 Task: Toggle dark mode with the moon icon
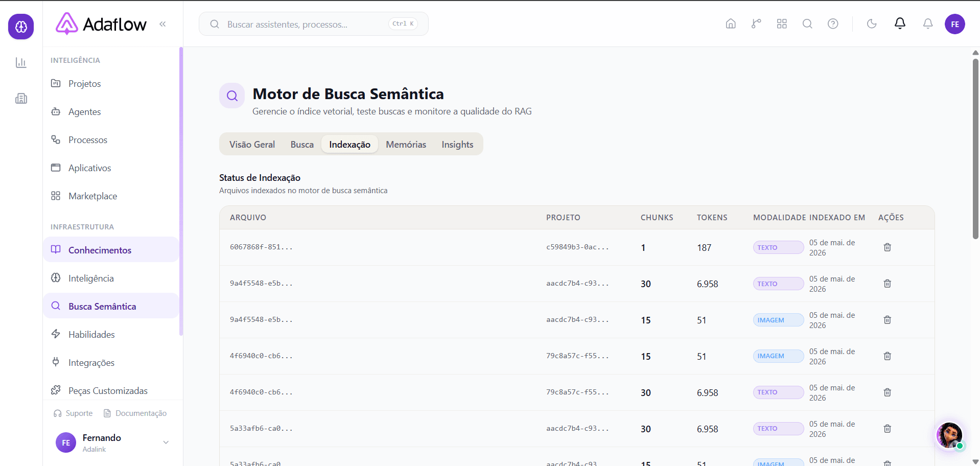point(872,24)
